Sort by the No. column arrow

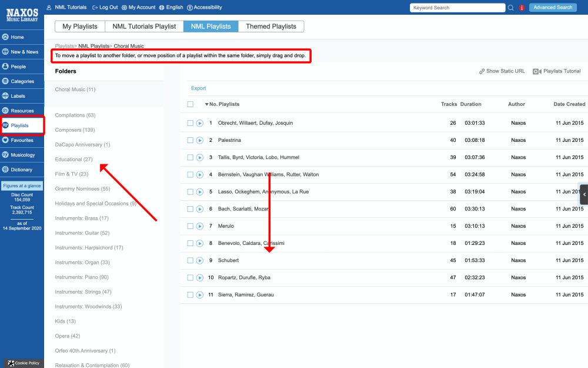pyautogui.click(x=206, y=104)
